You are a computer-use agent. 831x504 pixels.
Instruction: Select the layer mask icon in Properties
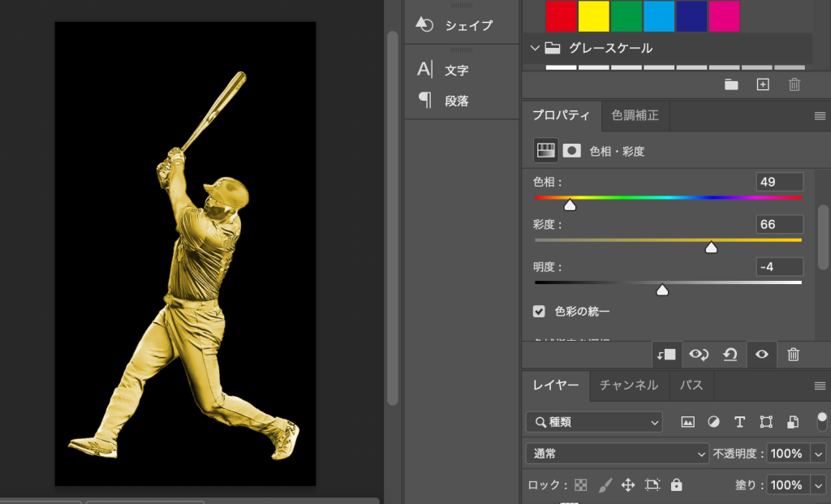click(572, 151)
